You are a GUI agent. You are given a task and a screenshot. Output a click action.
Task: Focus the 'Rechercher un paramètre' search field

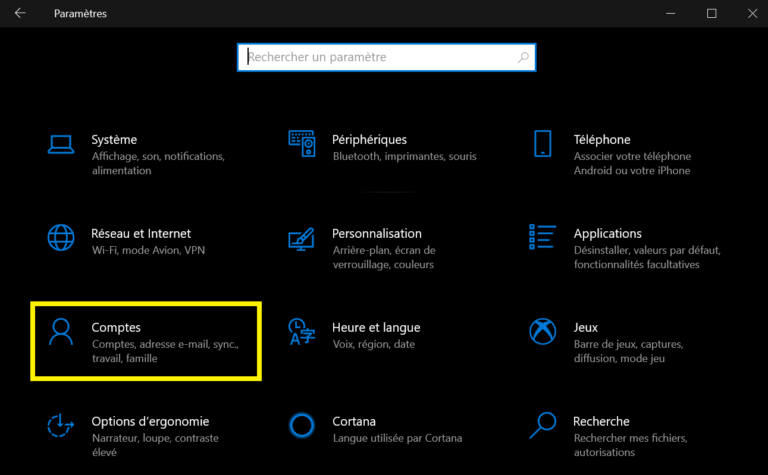tap(386, 57)
